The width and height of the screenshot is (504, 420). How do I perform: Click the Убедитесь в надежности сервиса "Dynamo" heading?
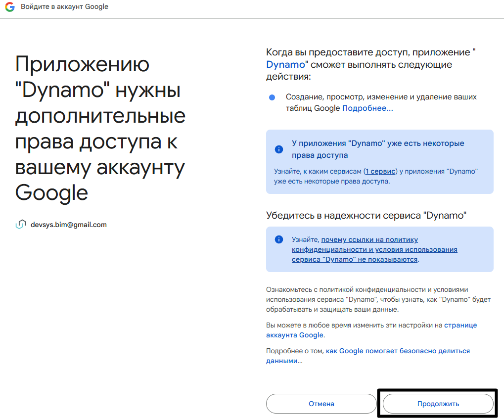point(366,216)
